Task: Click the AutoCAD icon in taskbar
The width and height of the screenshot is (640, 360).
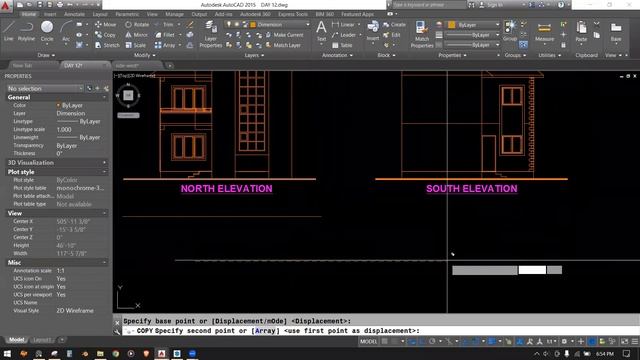Action: coord(162,353)
